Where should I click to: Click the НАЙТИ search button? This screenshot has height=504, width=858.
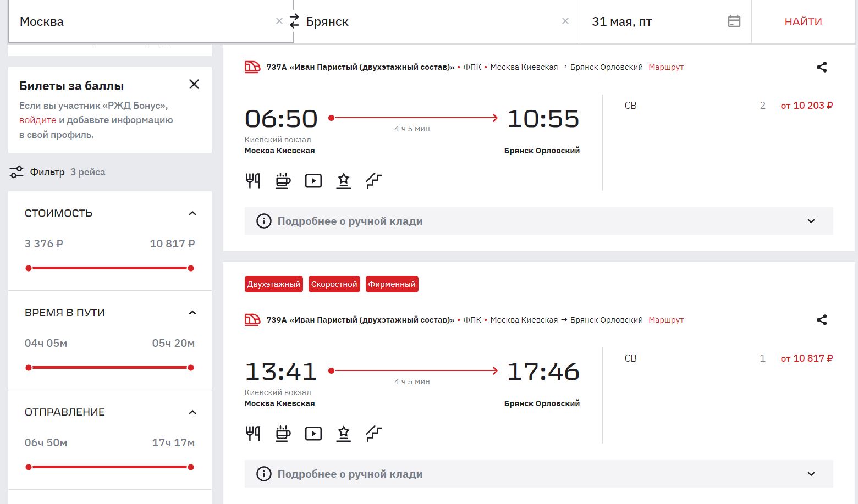803,21
